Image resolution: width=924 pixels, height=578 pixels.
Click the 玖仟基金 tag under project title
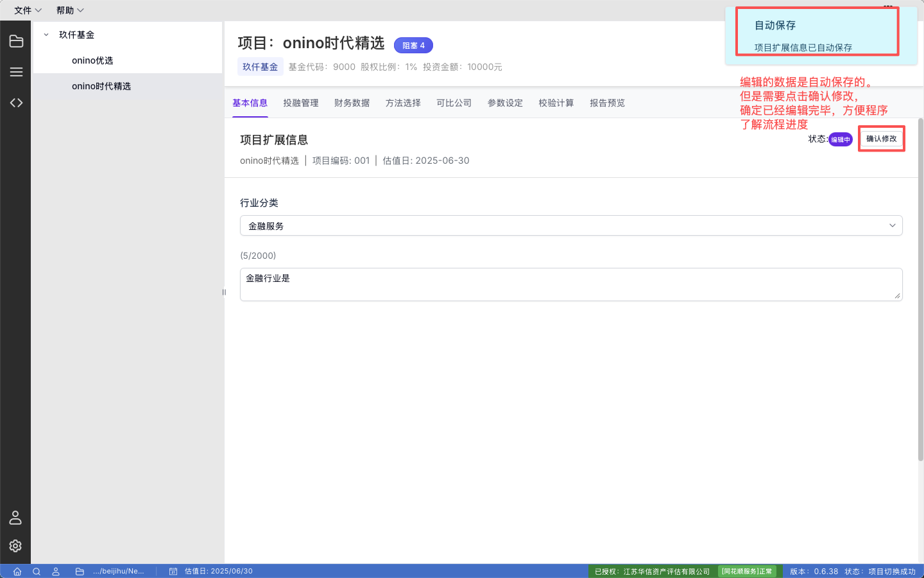coord(260,67)
